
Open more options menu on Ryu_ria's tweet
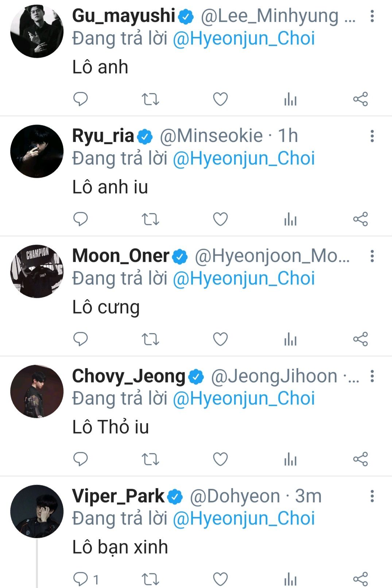[x=372, y=136]
